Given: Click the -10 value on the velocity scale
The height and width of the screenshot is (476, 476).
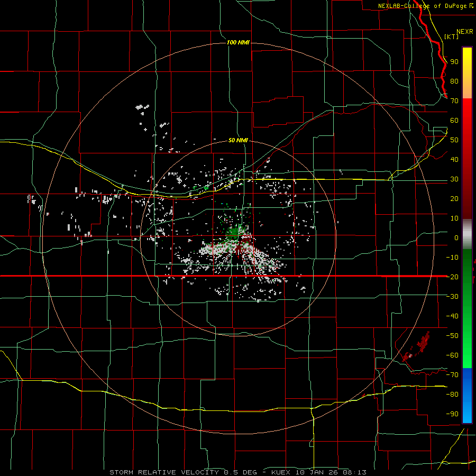Looking at the screenshot, I should point(452,258).
